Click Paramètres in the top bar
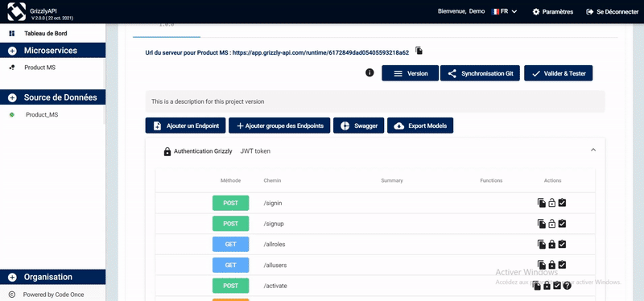 click(x=552, y=12)
